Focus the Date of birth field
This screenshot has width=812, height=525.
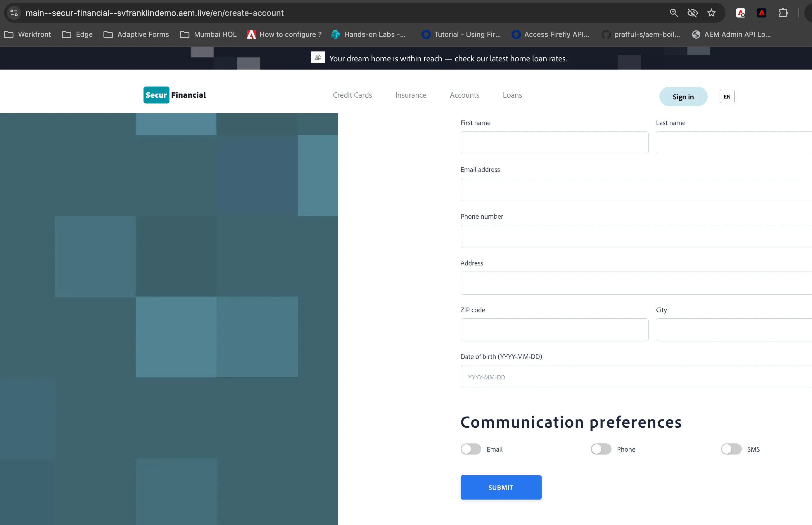coord(636,377)
